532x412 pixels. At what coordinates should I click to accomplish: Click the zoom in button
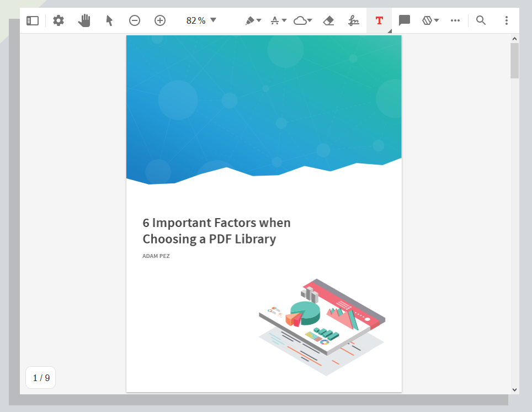pyautogui.click(x=159, y=20)
